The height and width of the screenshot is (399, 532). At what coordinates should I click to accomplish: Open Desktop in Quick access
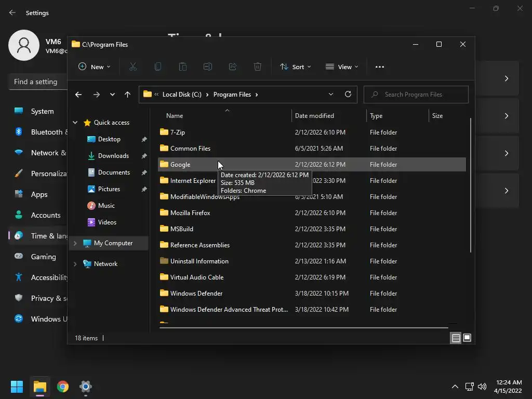click(109, 139)
